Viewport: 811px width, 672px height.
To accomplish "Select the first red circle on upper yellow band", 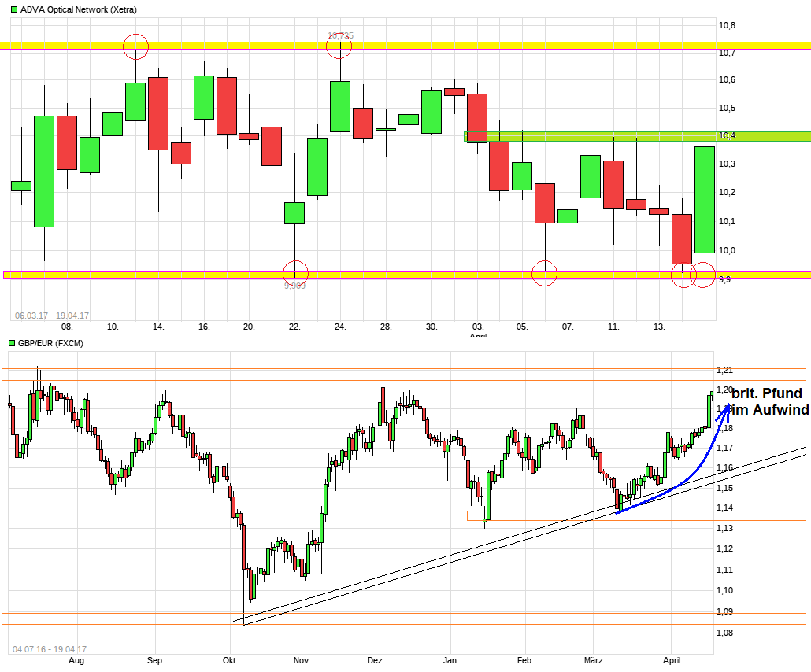I will click(x=136, y=46).
